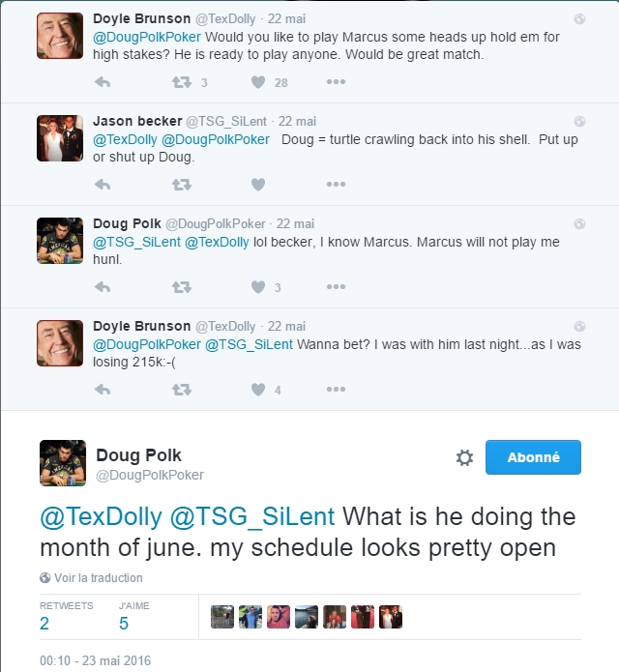Retweet Jason becker's tweet
This screenshot has width=619, height=672.
tap(181, 185)
